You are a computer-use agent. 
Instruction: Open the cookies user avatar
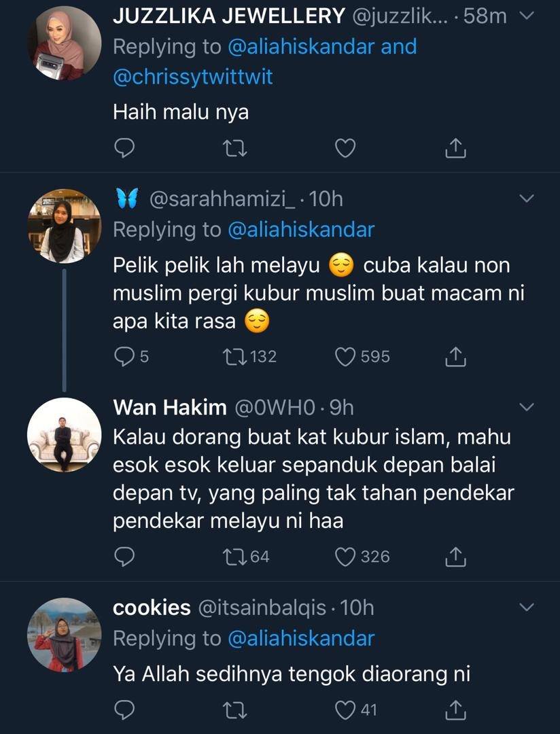coord(64,635)
